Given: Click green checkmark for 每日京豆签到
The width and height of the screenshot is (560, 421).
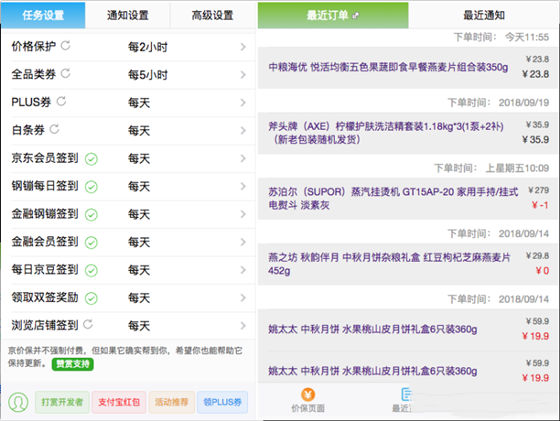Looking at the screenshot, I should point(91,270).
